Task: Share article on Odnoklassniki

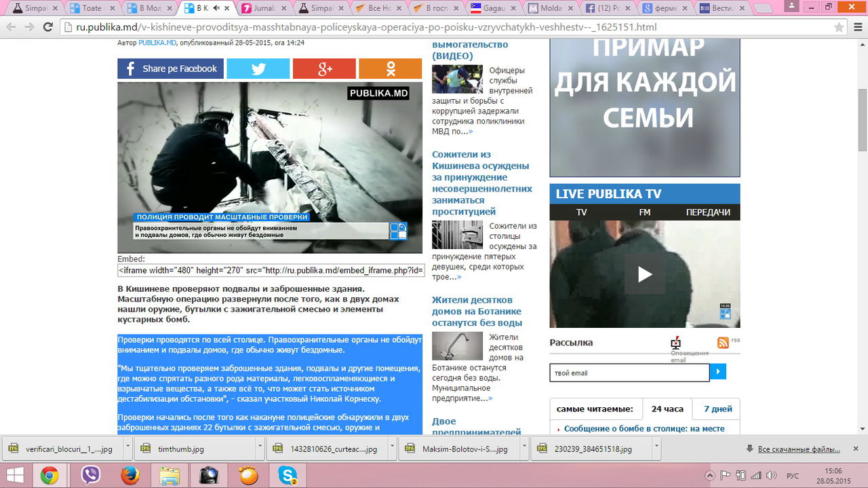Action: (391, 69)
